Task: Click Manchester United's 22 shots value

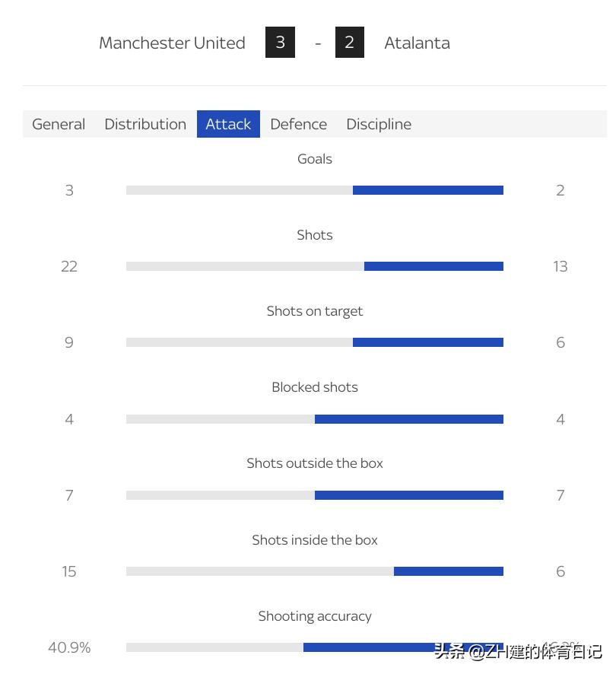Action: (x=69, y=266)
